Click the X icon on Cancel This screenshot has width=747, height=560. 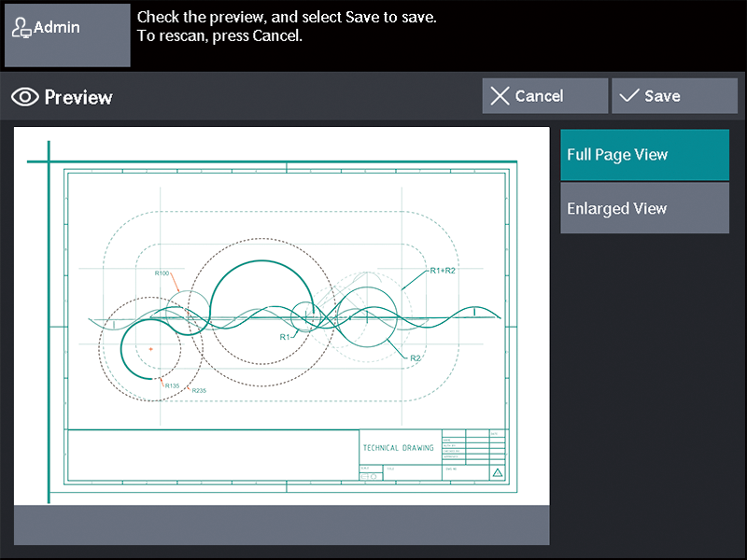coord(500,96)
